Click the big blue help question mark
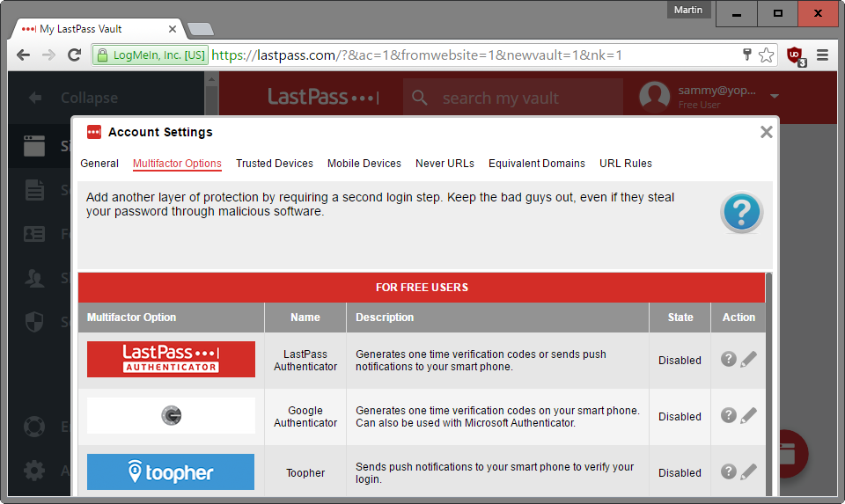Viewport: 845px width, 504px height. 741,213
